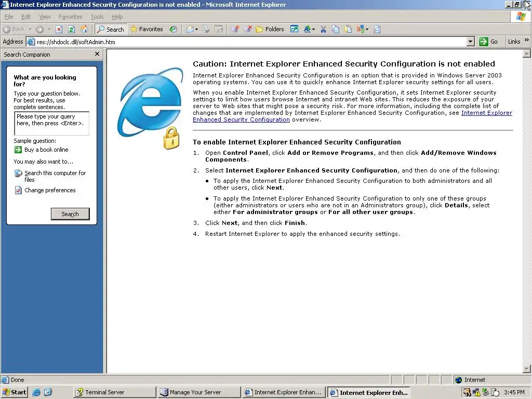Click the large Internet Explorer padlock logo
The width and height of the screenshot is (532, 399).
point(150,108)
